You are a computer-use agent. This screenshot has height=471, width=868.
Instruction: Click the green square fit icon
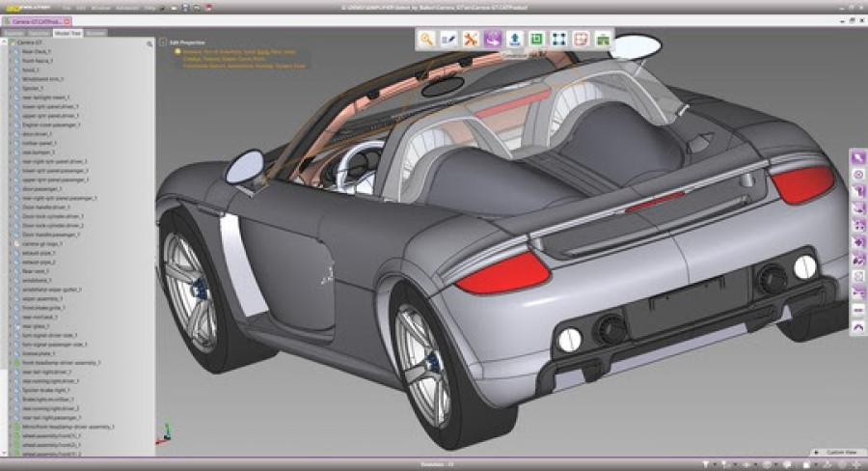[x=536, y=40]
